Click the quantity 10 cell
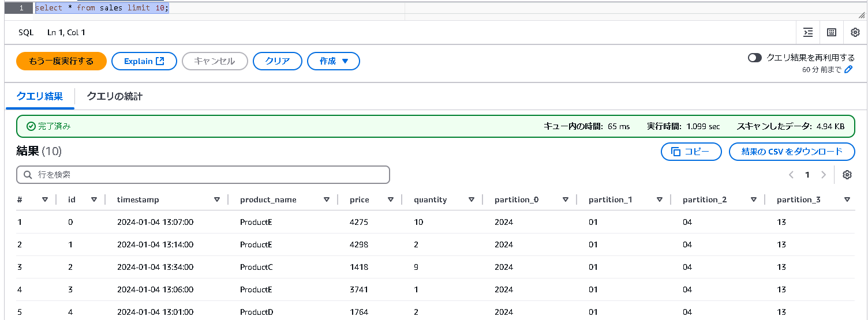 tap(418, 222)
